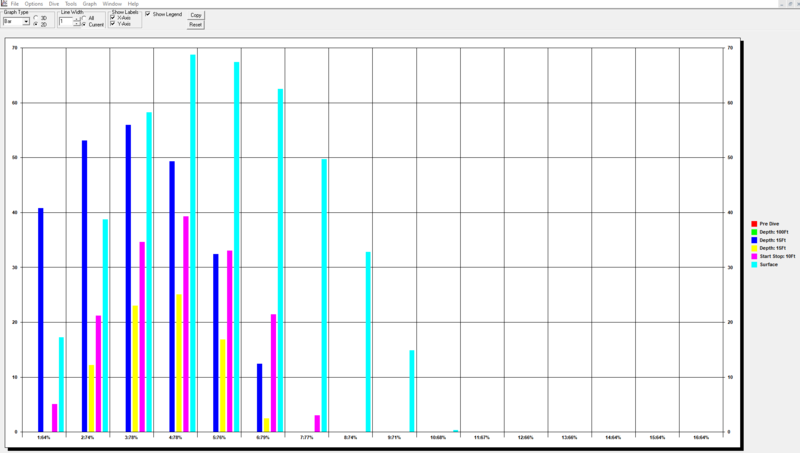Click the red Pre Dive legend swatch
Image resolution: width=800 pixels, height=453 pixels.
754,224
